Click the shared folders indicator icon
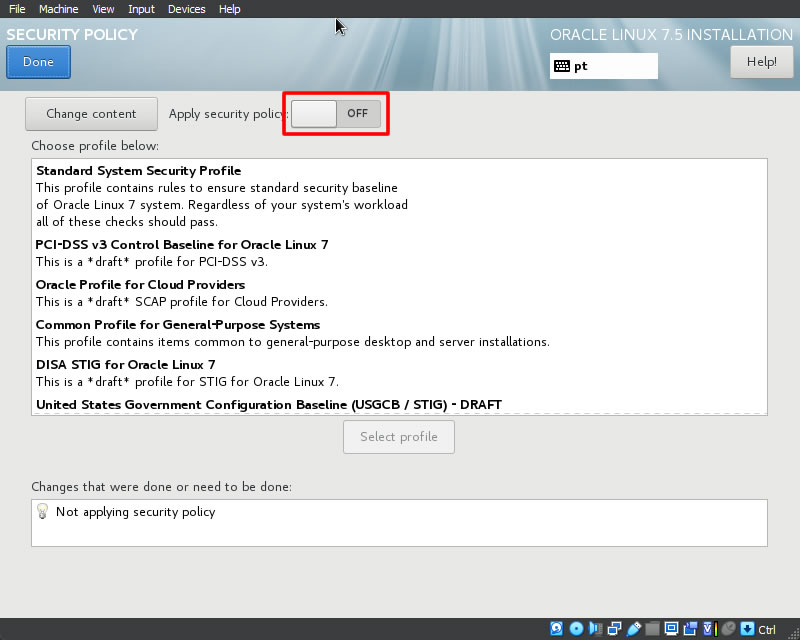This screenshot has height=640, width=800. pos(652,628)
